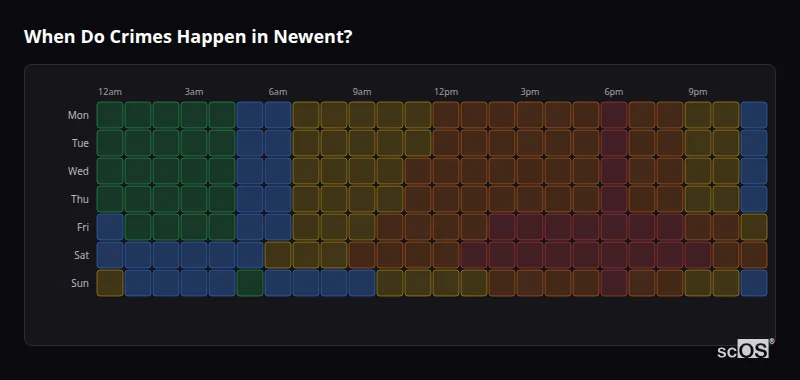Select the Tuesday 3pm orange cell
Image resolution: width=800 pixels, height=380 pixels.
[x=530, y=143]
